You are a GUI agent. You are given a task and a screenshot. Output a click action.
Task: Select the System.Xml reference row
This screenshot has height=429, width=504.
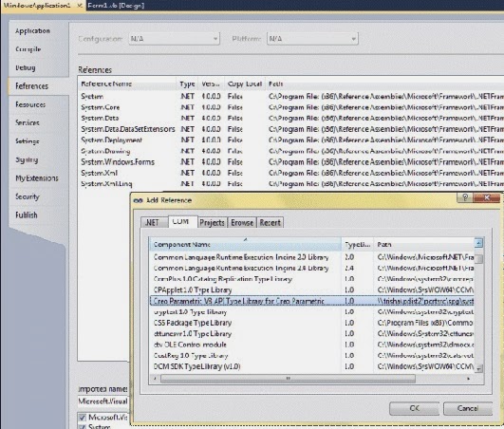click(290, 173)
